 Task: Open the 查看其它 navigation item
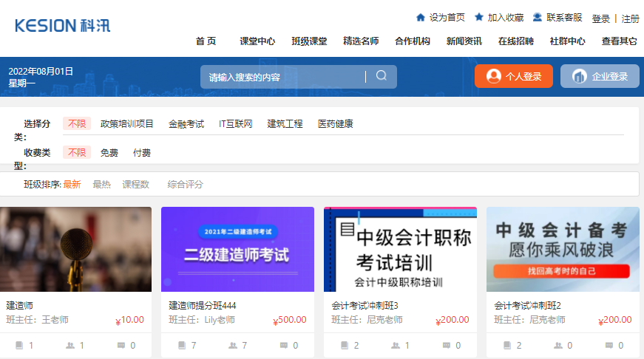[x=620, y=41]
